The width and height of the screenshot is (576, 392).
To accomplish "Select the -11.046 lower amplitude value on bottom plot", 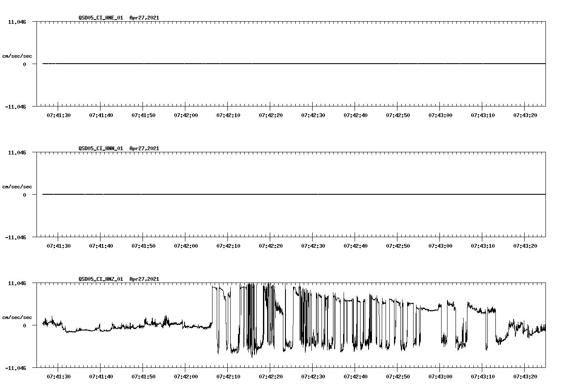I will click(16, 369).
